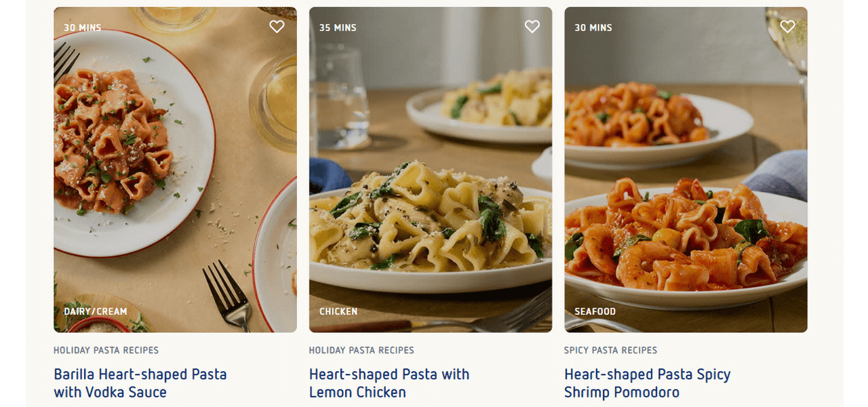Select the SEAFOOD category tag

click(595, 311)
